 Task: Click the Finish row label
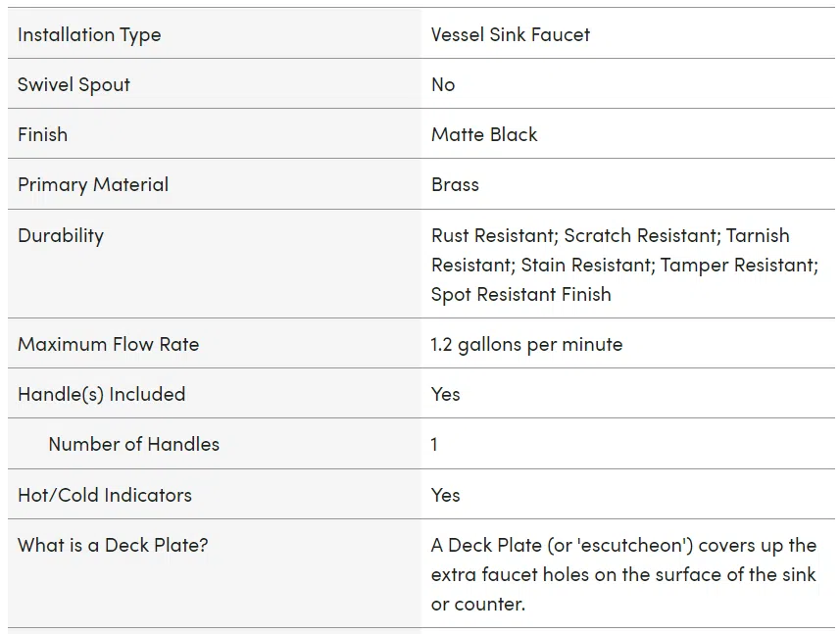point(42,134)
